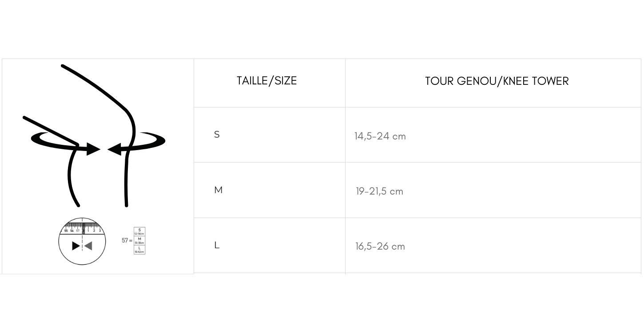Image resolution: width=644 pixels, height=334 pixels.
Task: Click the TOUR GENOU/KNEE TOWER header
Action: point(497,81)
